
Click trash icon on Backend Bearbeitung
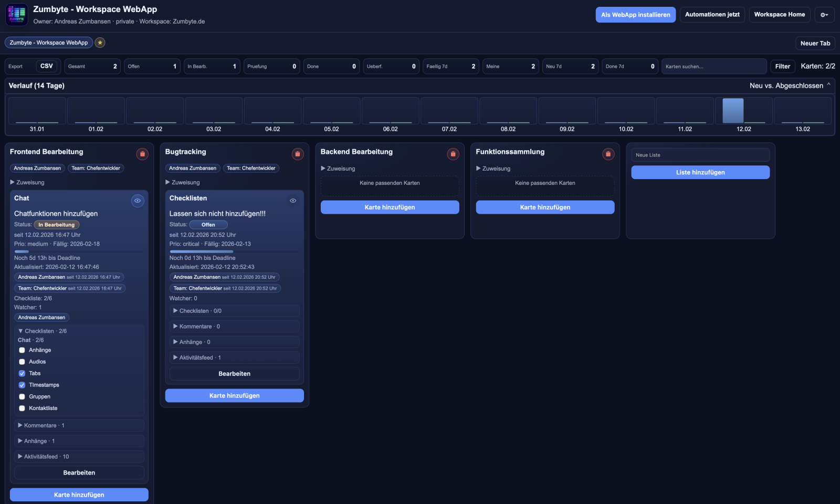pos(453,154)
